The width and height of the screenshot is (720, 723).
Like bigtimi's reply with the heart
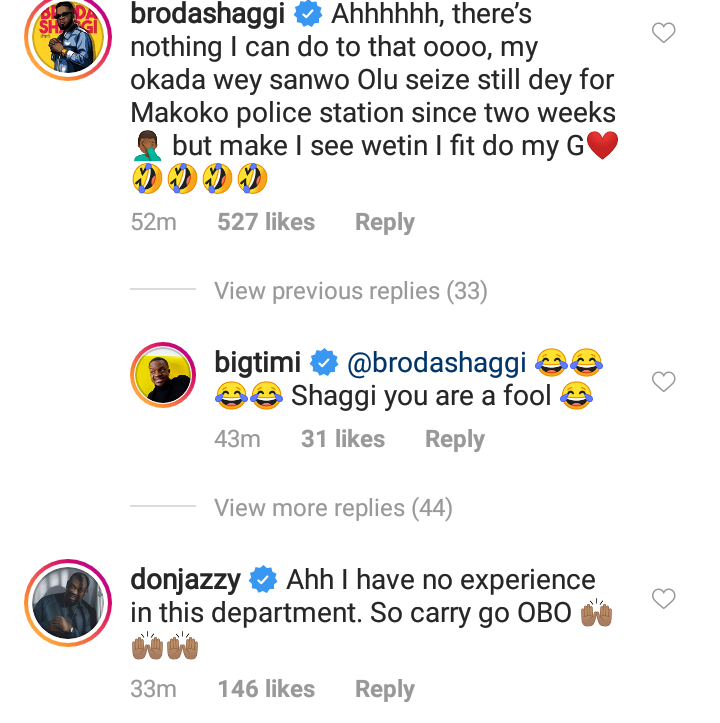pyautogui.click(x=664, y=381)
